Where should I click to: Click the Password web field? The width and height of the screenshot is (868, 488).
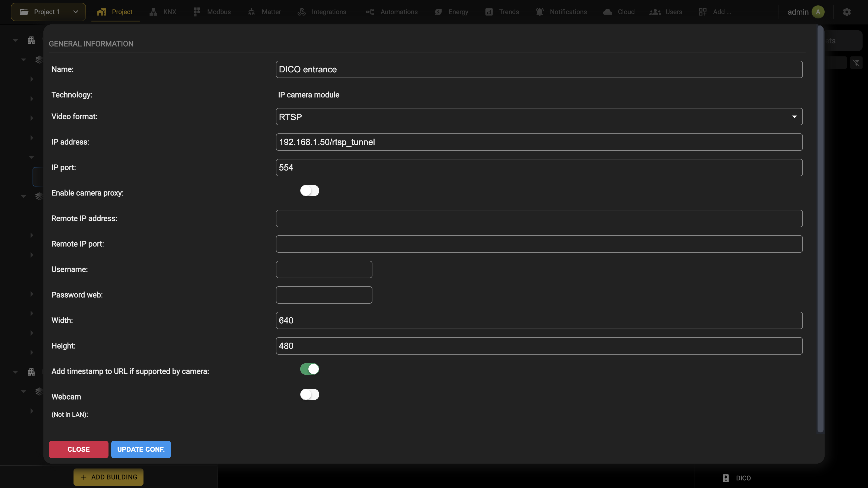pyautogui.click(x=324, y=295)
